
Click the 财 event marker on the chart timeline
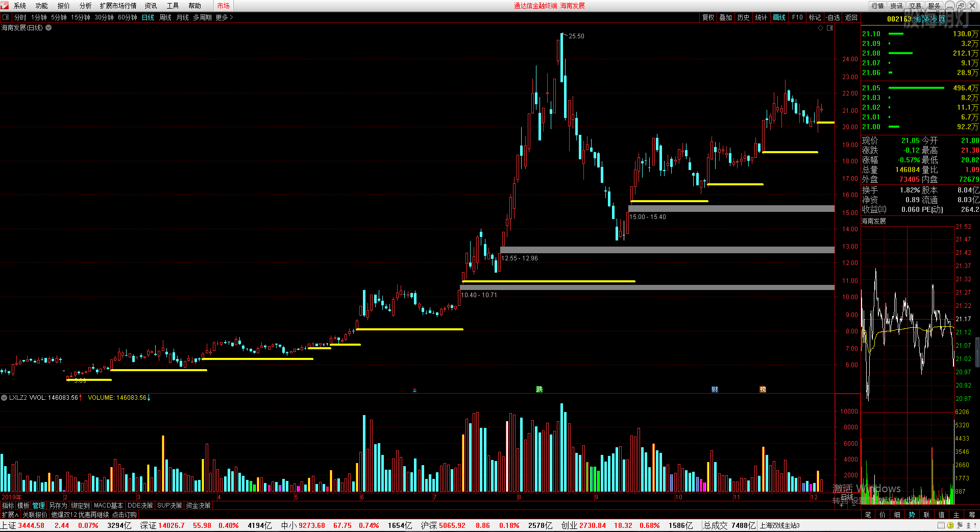[x=715, y=390]
